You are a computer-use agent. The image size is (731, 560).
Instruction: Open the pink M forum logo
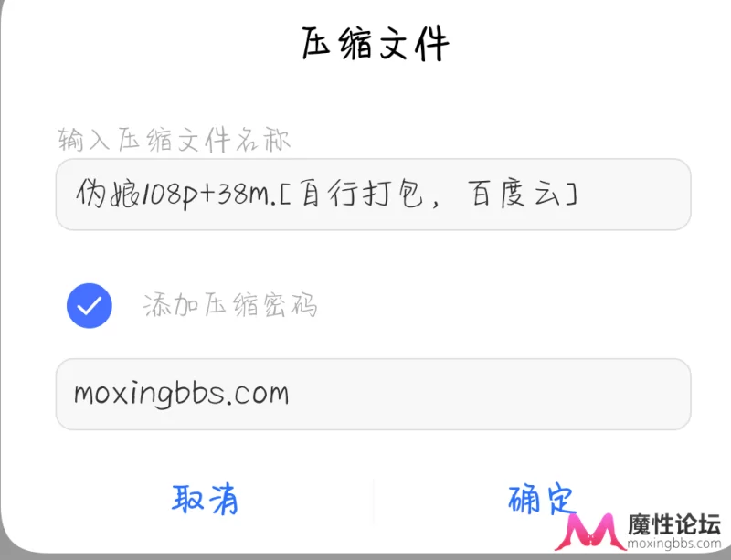(589, 532)
